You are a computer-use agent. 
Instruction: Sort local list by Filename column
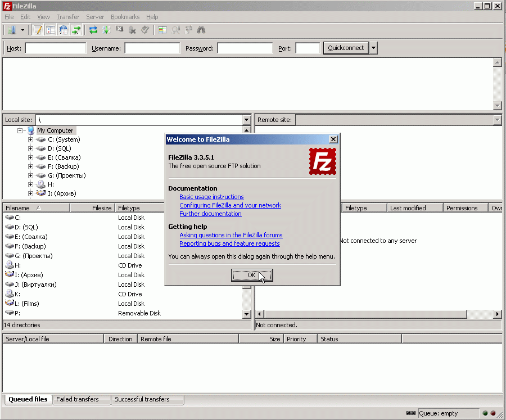point(37,208)
